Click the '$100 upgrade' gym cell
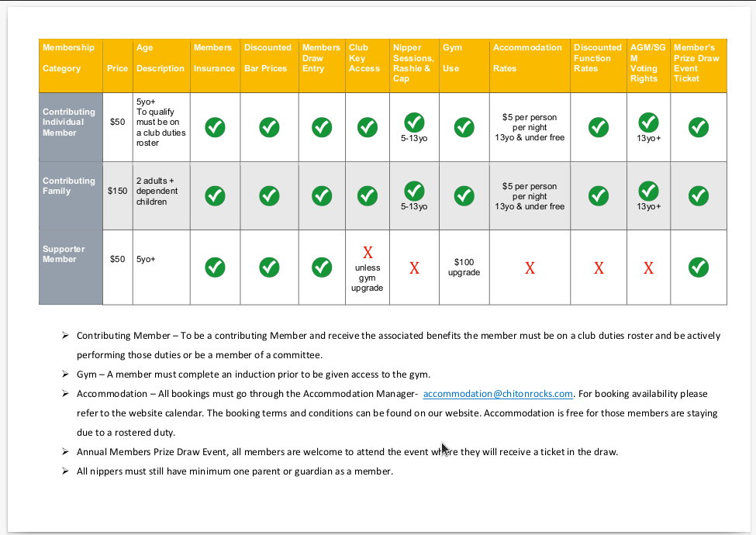 464,267
